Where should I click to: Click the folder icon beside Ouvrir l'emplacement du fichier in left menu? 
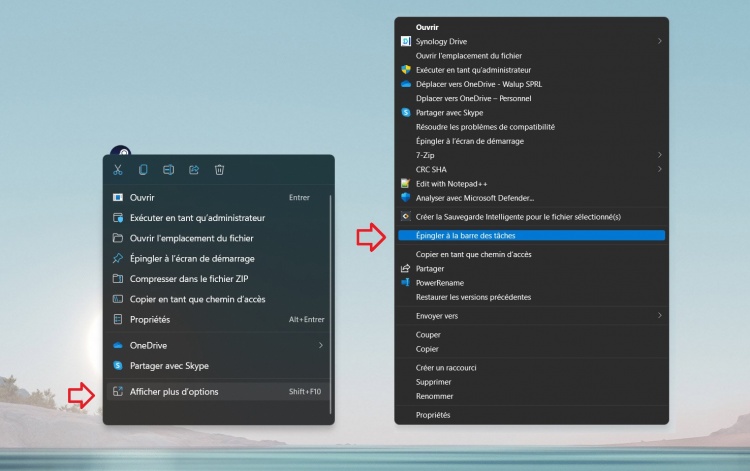[118, 238]
